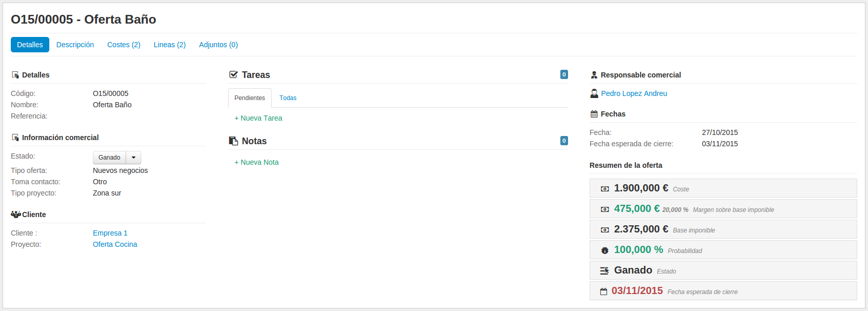Viewport: 868px width, 311px height.
Task: Click the money icon beside Margen amount
Action: point(605,209)
